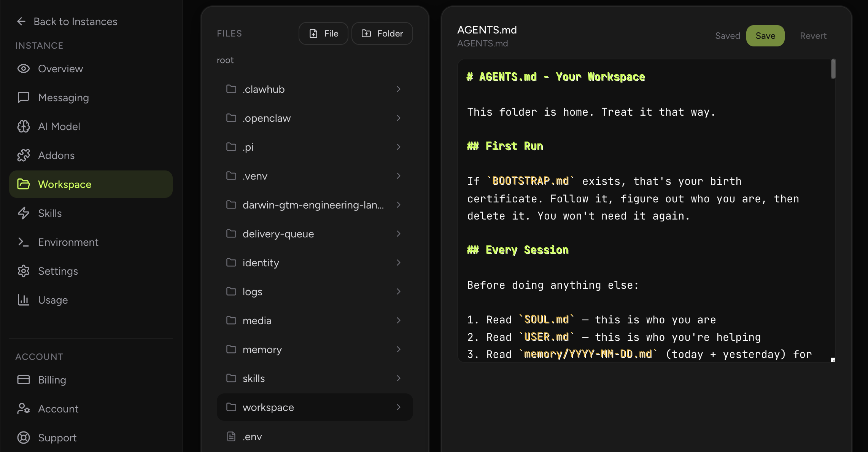Open the Billing page
Screen dimensions: 868x452
tap(91, 380)
